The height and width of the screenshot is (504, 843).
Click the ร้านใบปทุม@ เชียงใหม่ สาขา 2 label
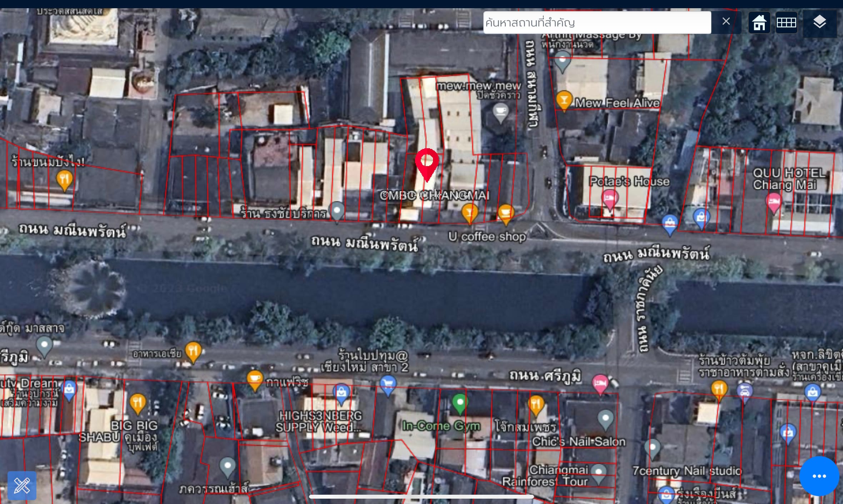[x=364, y=361]
